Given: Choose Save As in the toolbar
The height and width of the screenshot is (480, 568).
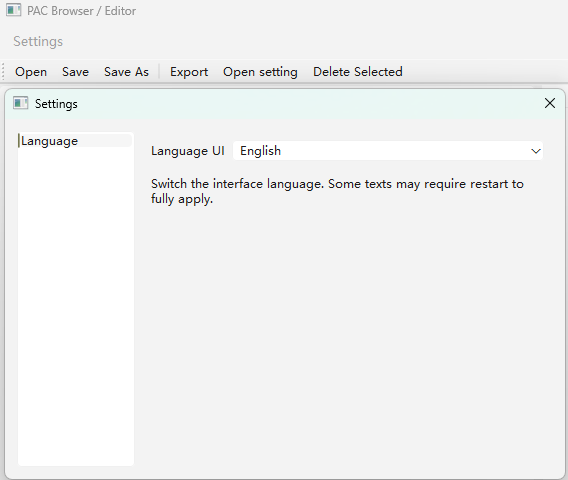Looking at the screenshot, I should (126, 72).
